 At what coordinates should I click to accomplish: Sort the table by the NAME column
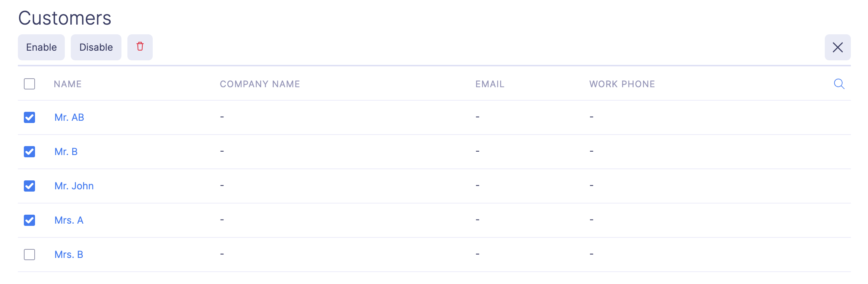click(x=68, y=84)
